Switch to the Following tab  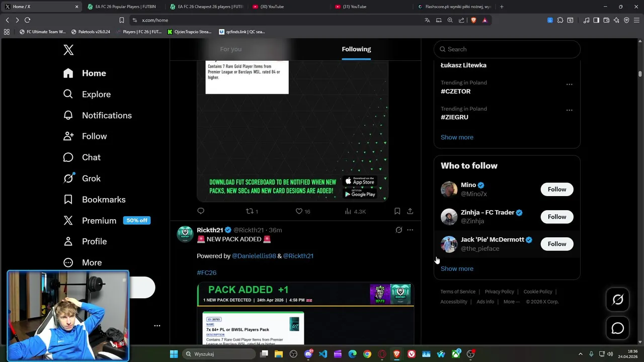click(356, 49)
